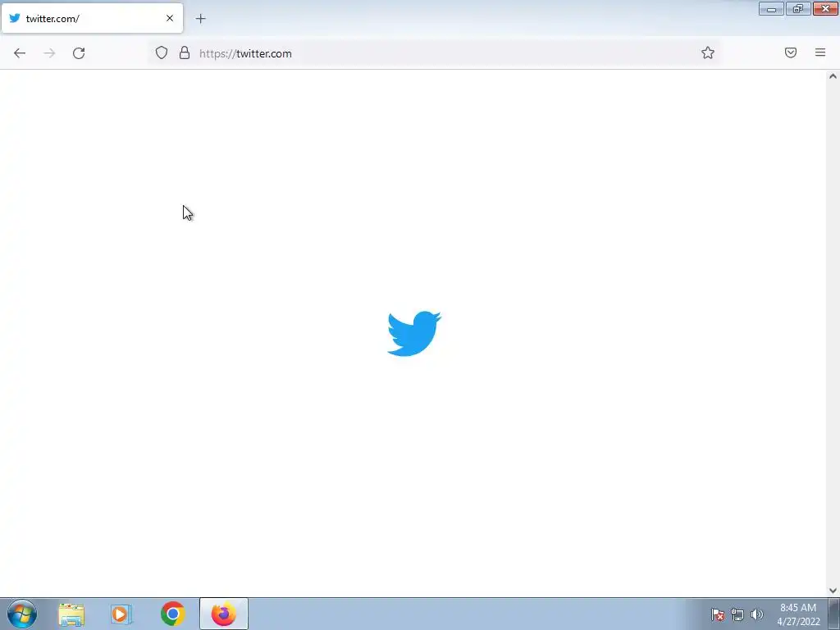The width and height of the screenshot is (840, 630).
Task: Open the Action Center flag icon
Action: pos(718,614)
